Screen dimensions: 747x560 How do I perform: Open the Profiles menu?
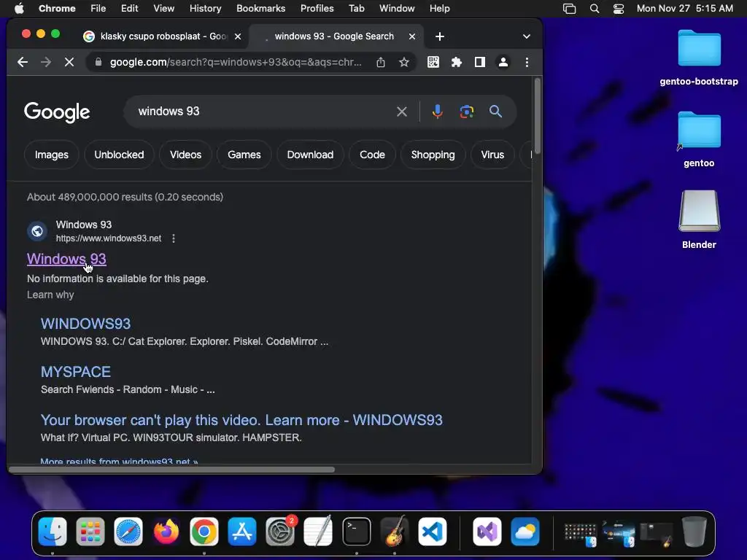317,8
